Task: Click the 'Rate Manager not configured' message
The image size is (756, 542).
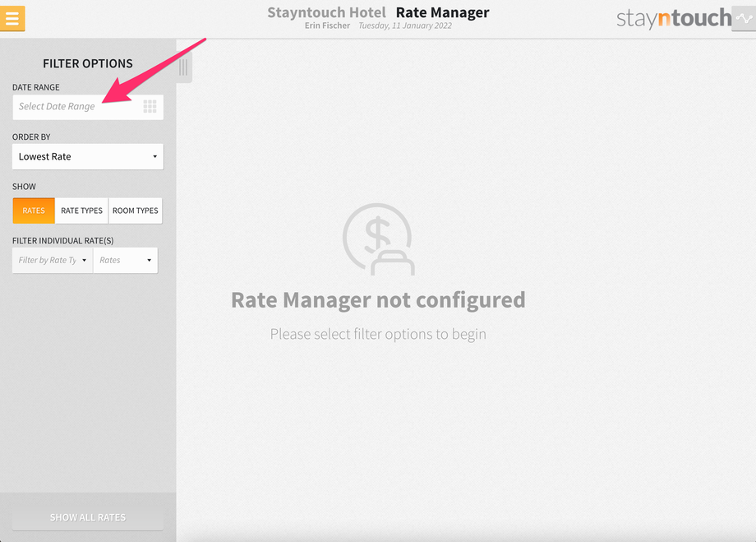Action: click(378, 300)
